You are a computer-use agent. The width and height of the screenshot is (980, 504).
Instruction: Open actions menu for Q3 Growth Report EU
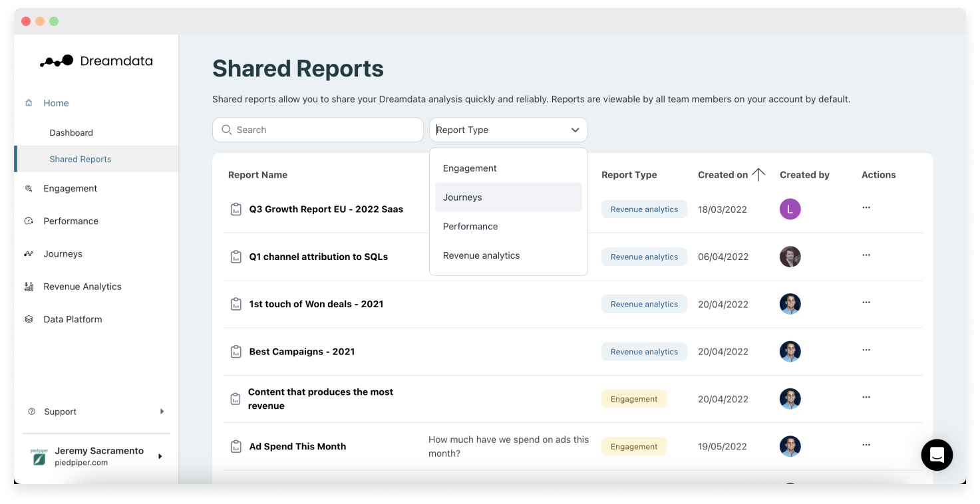866,207
